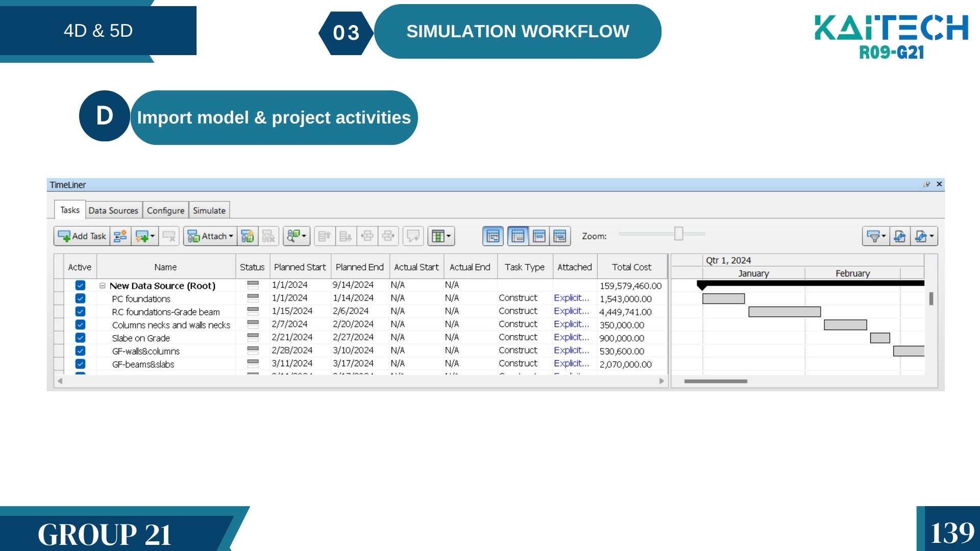This screenshot has height=551, width=980.
Task: Open the Simulate tab
Action: click(209, 210)
